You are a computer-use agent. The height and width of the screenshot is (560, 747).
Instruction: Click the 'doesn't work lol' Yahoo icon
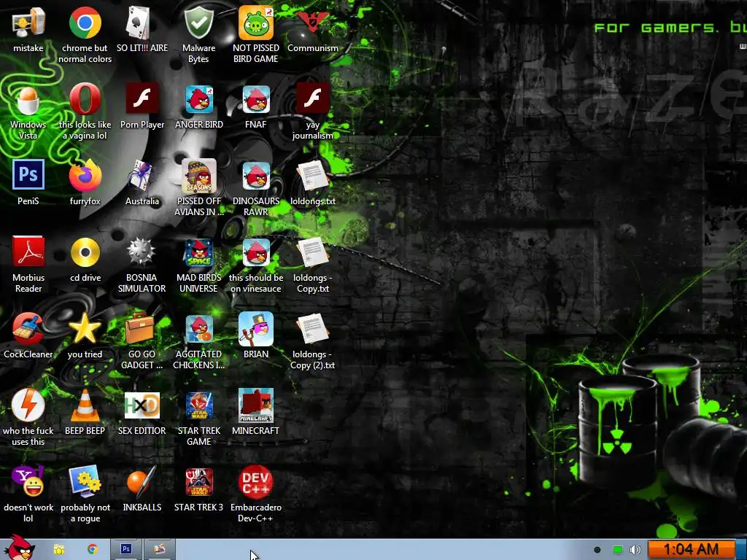click(x=28, y=482)
